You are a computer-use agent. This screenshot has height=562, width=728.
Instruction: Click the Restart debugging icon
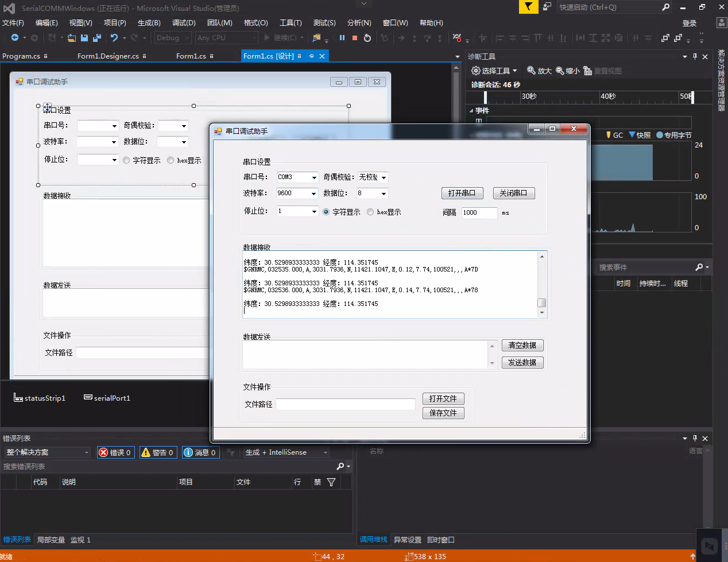point(367,38)
